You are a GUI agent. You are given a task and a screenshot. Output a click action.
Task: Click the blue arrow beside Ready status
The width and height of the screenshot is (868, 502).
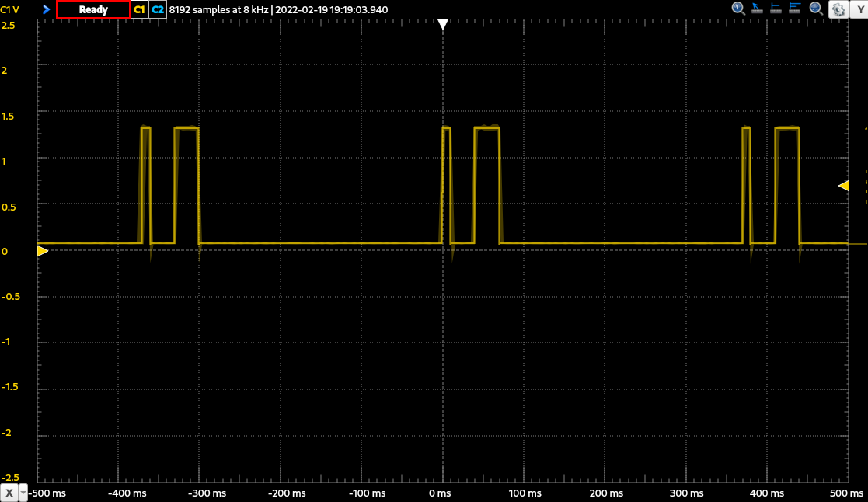47,9
